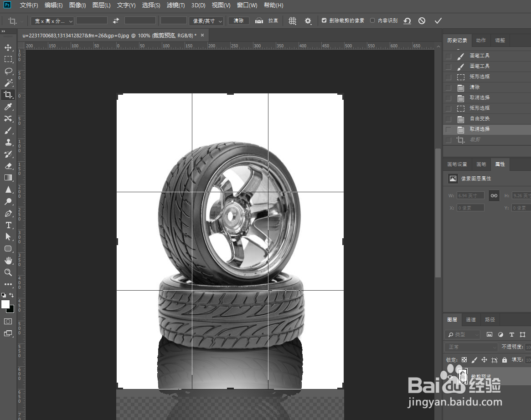Switch to the 画笔设置 tab
Image resolution: width=531 pixels, height=420 pixels.
[457, 164]
